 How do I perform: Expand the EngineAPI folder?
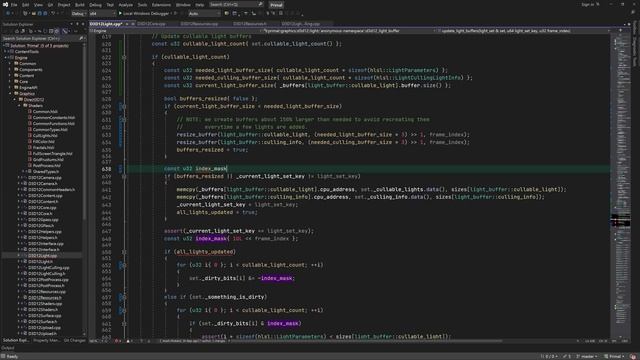(x=10, y=88)
